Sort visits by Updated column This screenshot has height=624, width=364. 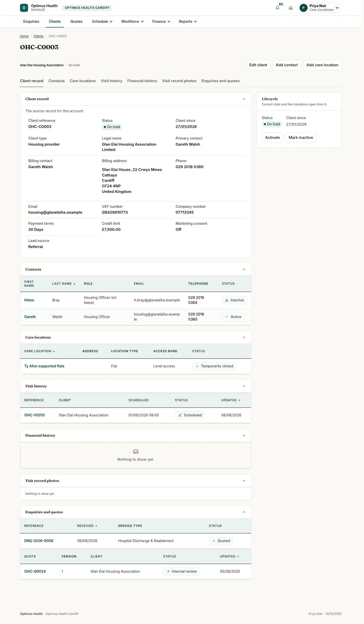tap(231, 400)
